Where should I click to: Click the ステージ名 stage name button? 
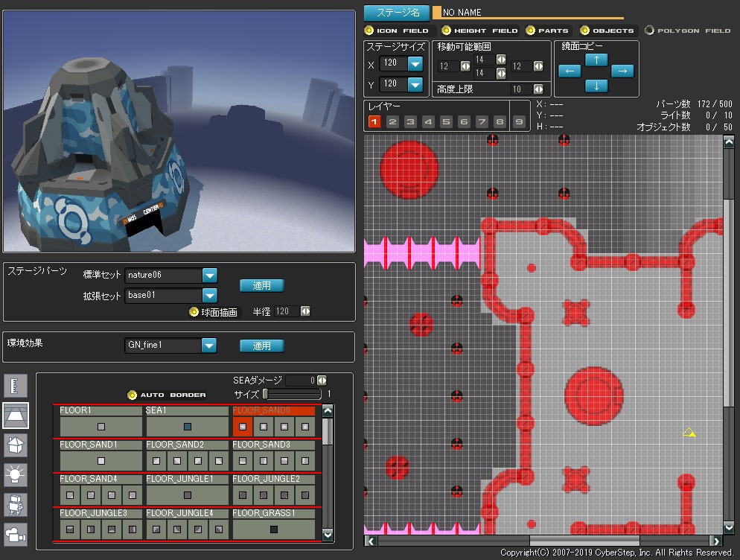[x=397, y=12]
